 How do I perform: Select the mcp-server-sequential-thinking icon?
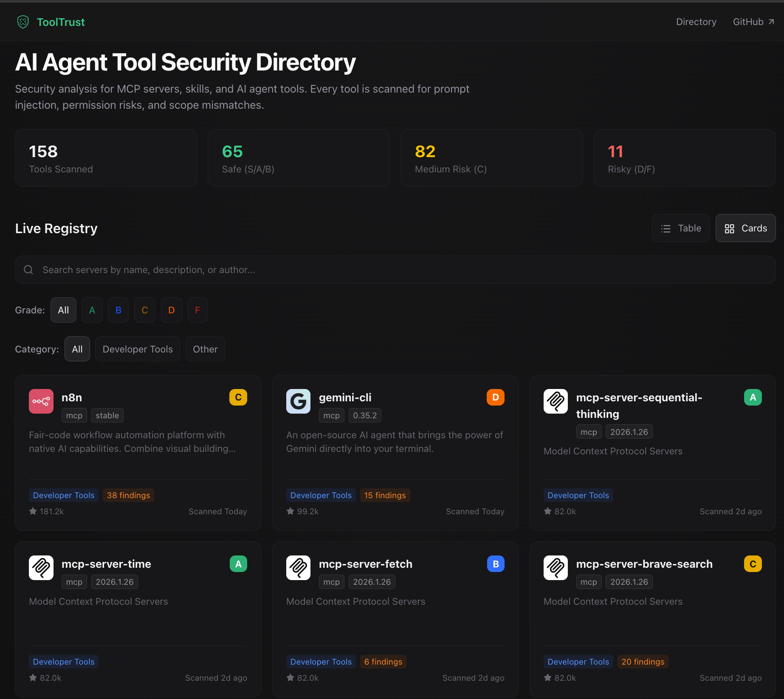click(556, 401)
